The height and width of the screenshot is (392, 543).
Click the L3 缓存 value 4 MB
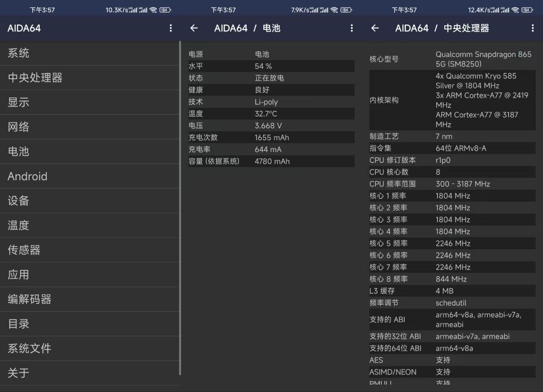[445, 291]
